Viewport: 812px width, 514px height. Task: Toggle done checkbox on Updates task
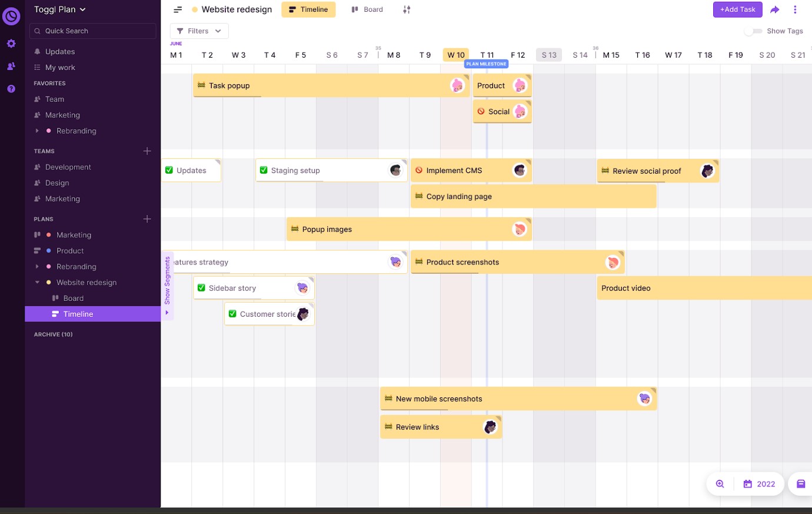pos(169,170)
